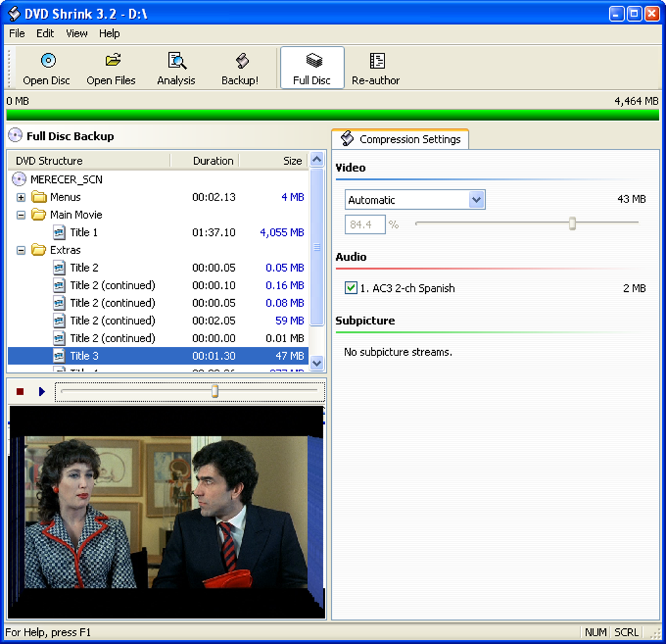Click the DVD Structure column header
666x644 pixels.
click(x=89, y=161)
